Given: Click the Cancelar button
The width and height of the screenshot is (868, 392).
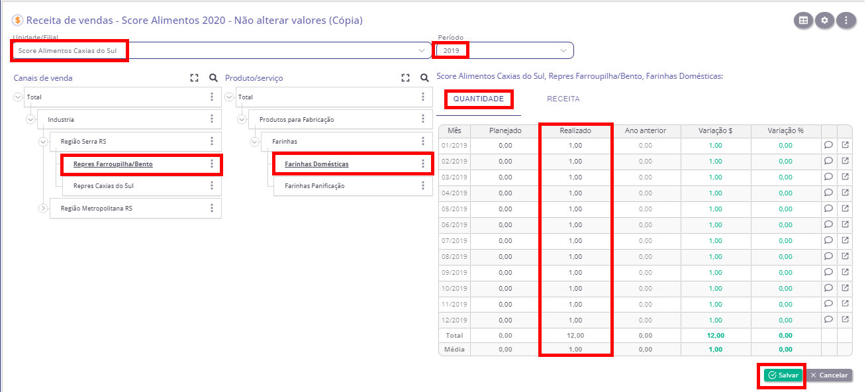Looking at the screenshot, I should coord(828,375).
